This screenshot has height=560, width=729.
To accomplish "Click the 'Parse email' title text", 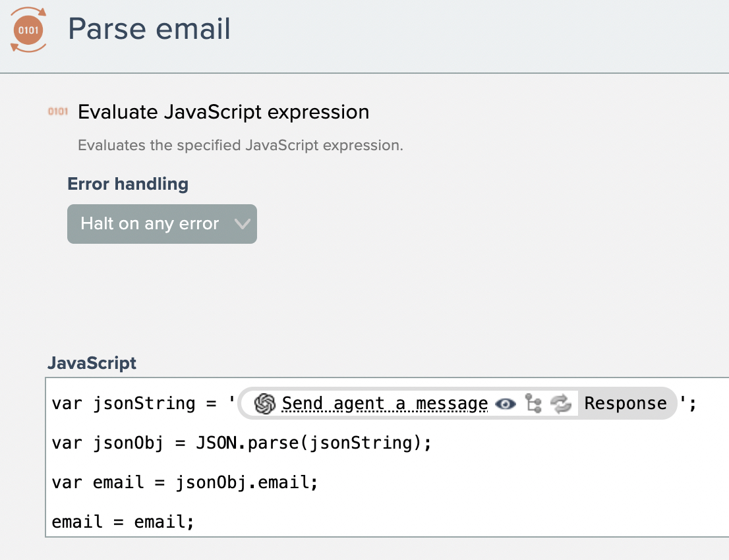I will click(x=150, y=29).
